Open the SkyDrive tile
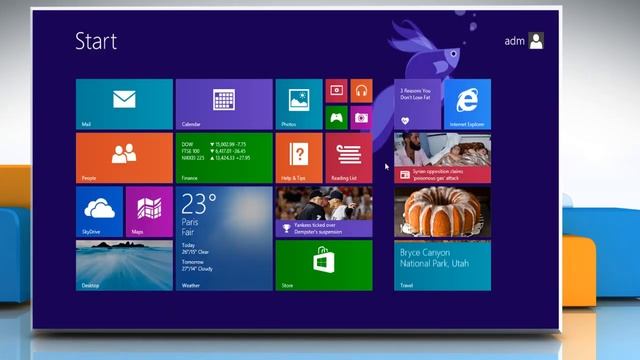This screenshot has height=360, width=640. click(99, 211)
